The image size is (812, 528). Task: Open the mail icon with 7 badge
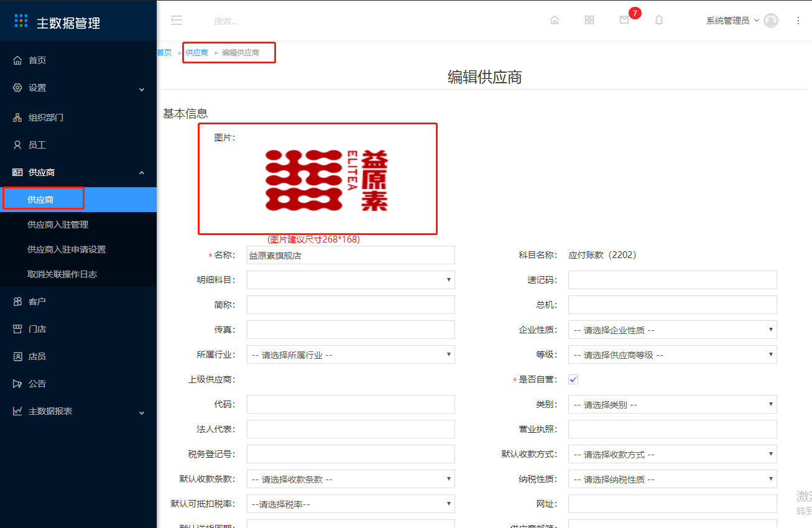coord(624,20)
